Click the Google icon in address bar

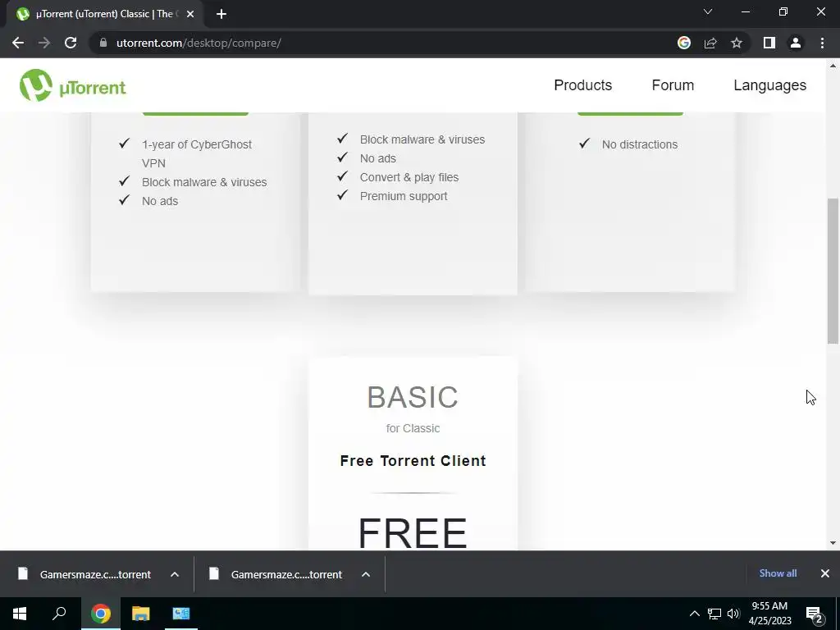coord(683,43)
